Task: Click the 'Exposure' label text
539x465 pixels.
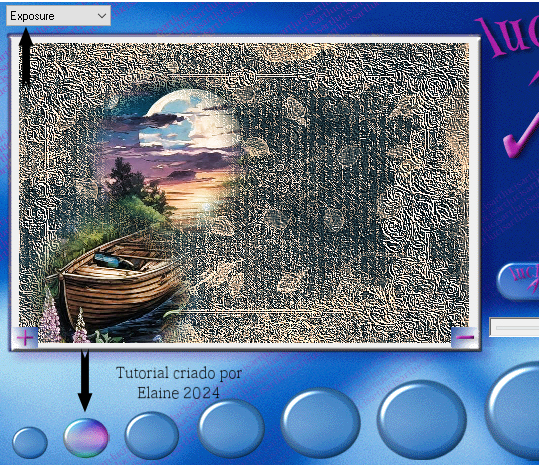Action: pos(32,16)
